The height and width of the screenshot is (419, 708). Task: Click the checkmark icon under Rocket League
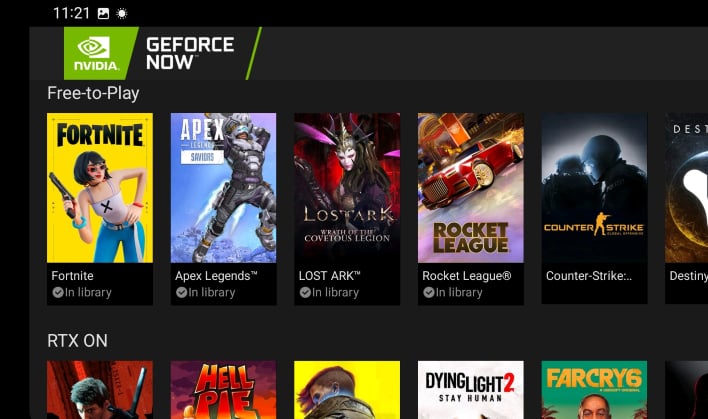(x=429, y=293)
